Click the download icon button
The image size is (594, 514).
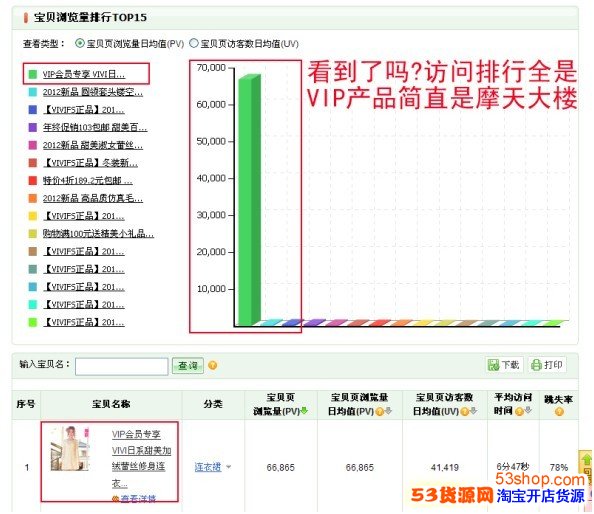[x=504, y=365]
